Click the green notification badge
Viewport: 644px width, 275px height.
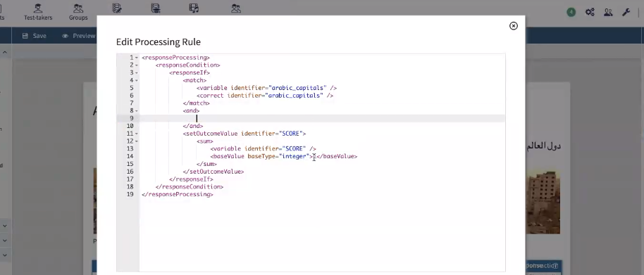pyautogui.click(x=571, y=12)
